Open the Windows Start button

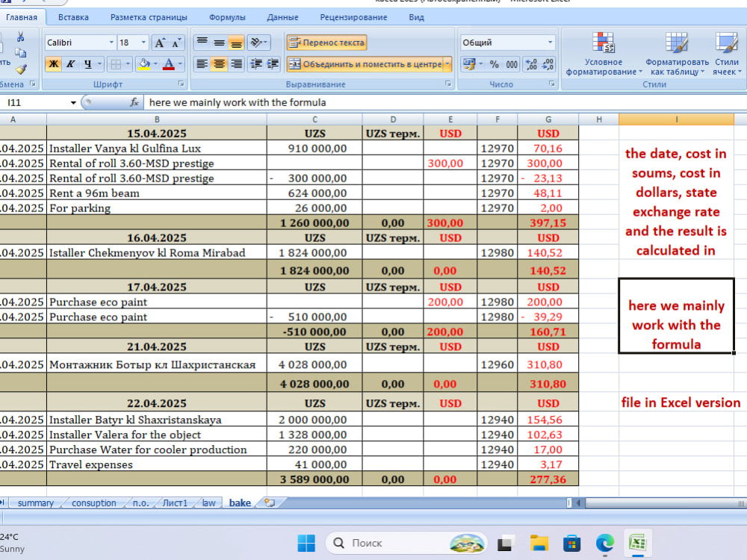tap(306, 543)
